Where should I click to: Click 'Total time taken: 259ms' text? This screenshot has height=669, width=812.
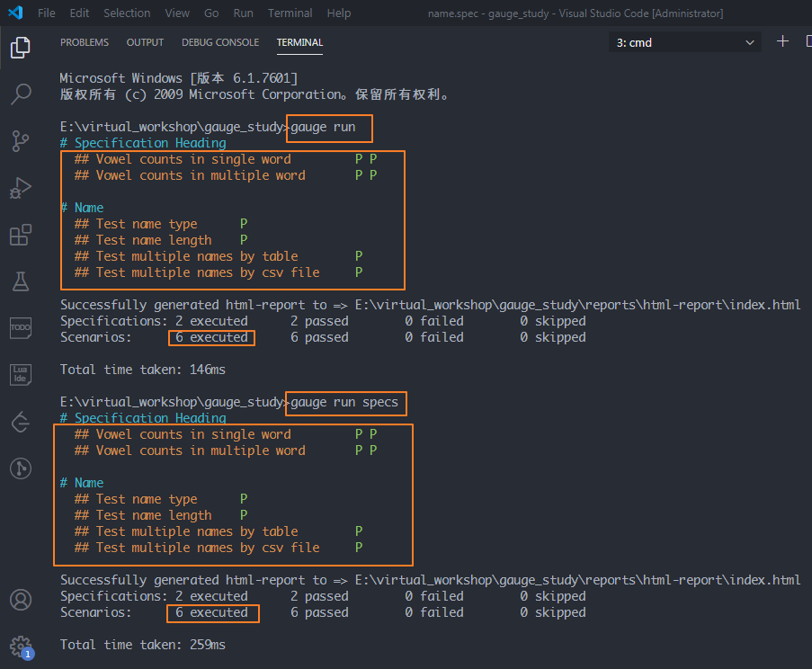pos(143,644)
